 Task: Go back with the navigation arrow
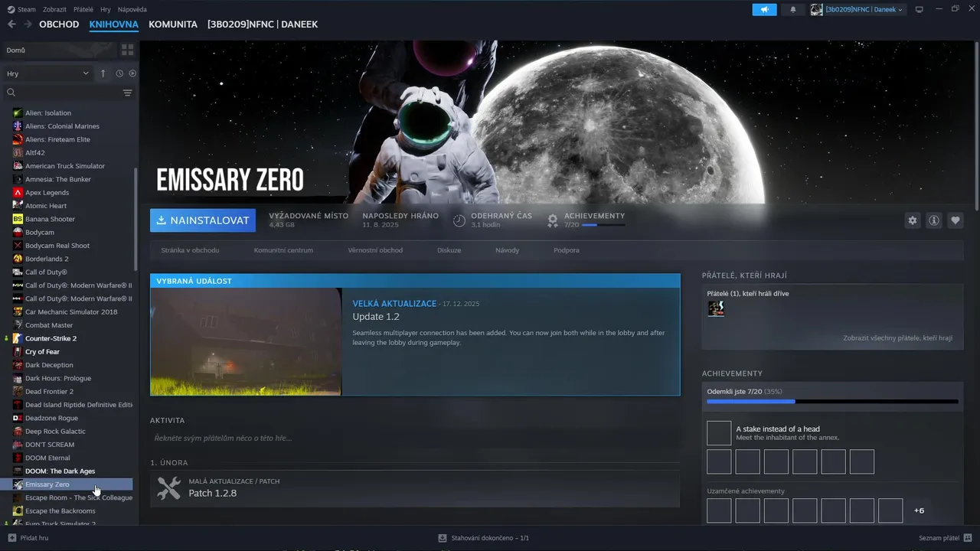pyautogui.click(x=11, y=24)
